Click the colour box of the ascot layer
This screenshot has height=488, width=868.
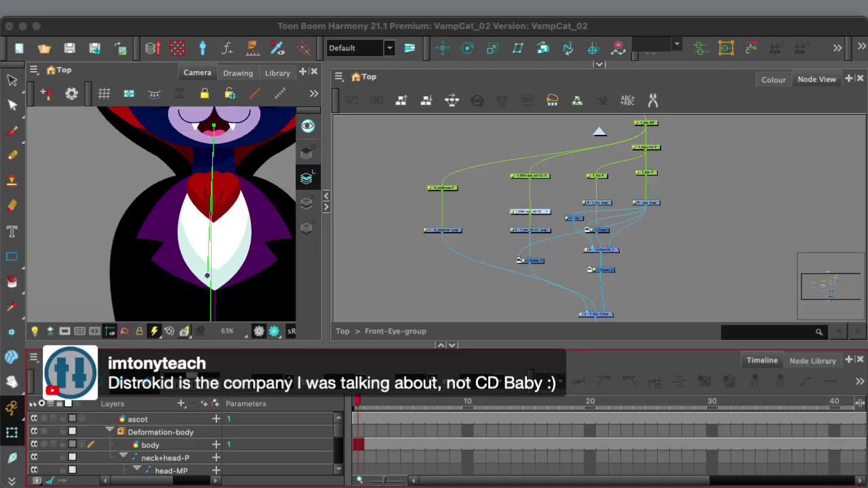73,419
